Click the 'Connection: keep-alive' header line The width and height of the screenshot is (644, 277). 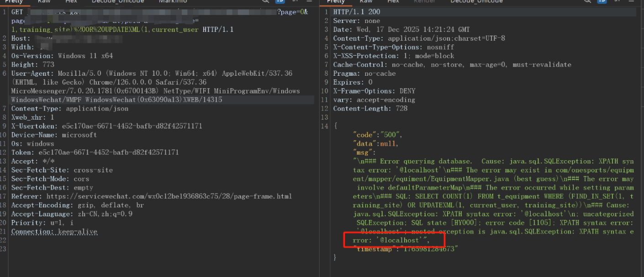click(x=54, y=231)
